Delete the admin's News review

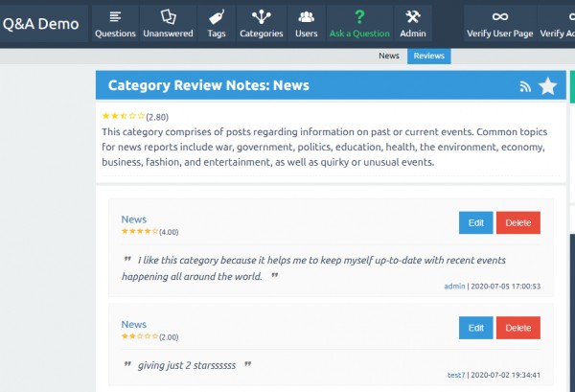[x=517, y=222]
